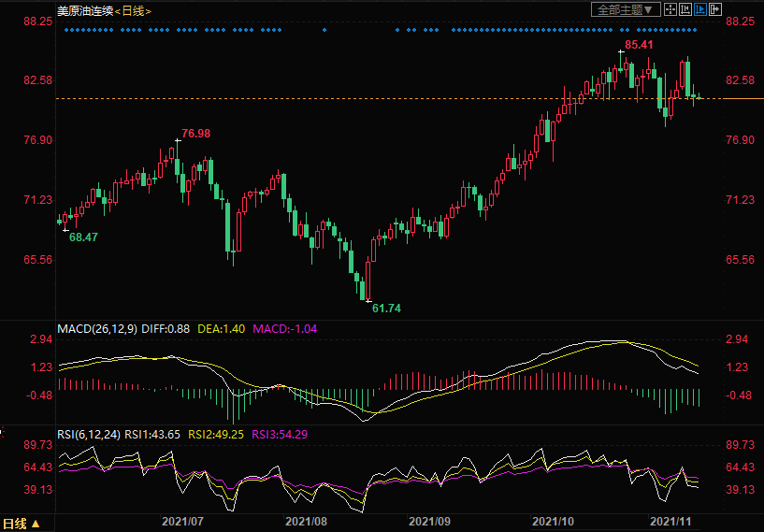Click the small red dashed marker left of RSI panel
Screen dimensions: 764x532
tap(3, 433)
